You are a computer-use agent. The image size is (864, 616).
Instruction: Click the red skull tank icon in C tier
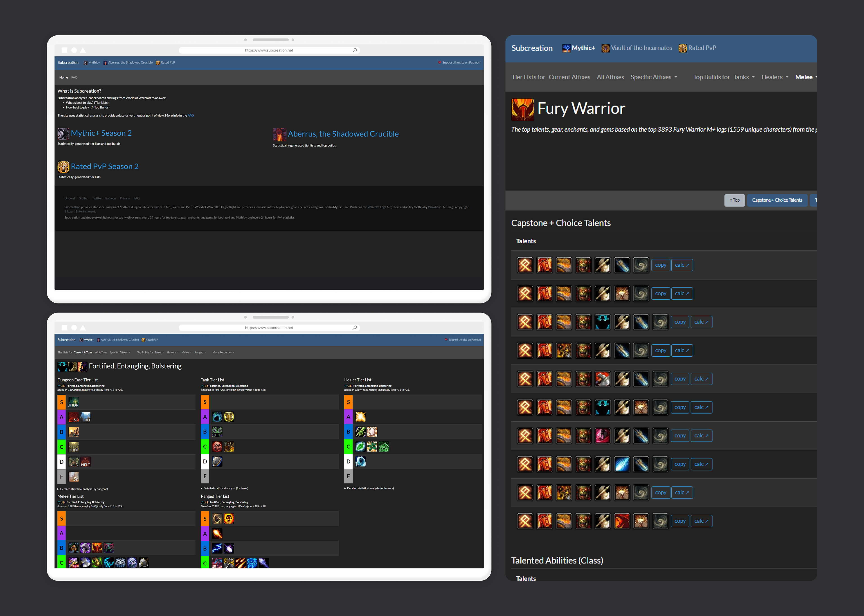pos(217,447)
